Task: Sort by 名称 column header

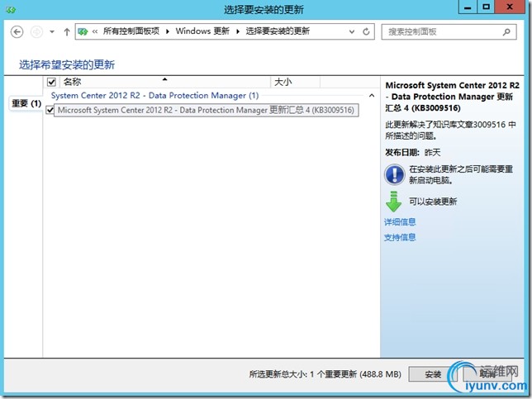Action: pyautogui.click(x=165, y=82)
